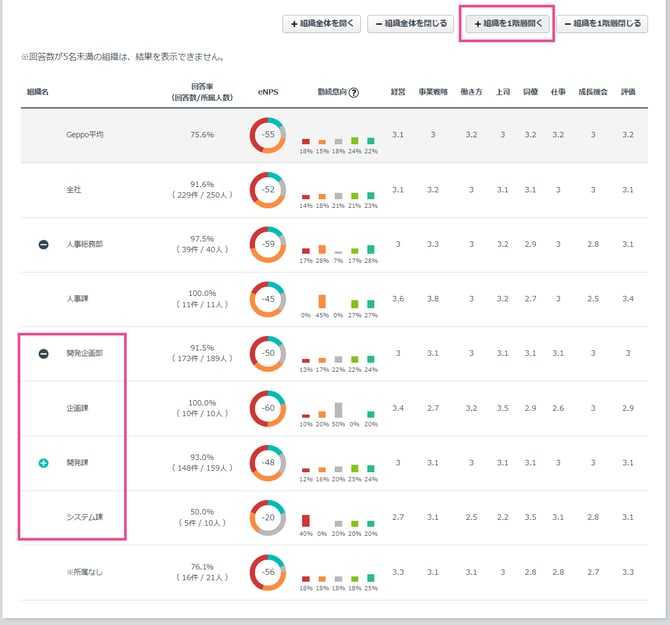Select the 開発企画部 organization name

point(85,353)
